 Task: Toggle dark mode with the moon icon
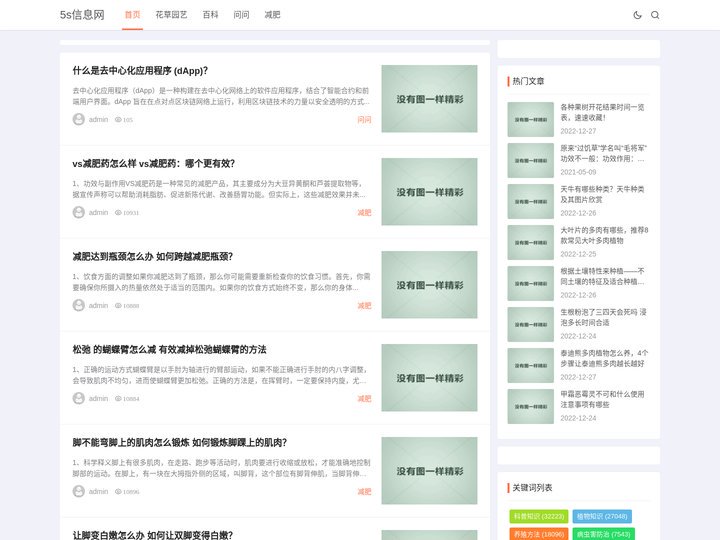point(637,15)
